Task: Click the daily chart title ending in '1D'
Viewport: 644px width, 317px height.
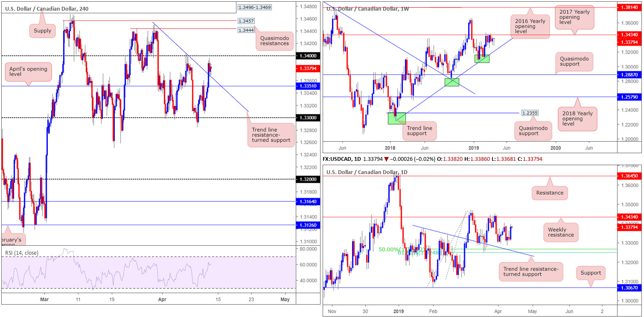Action: click(367, 172)
